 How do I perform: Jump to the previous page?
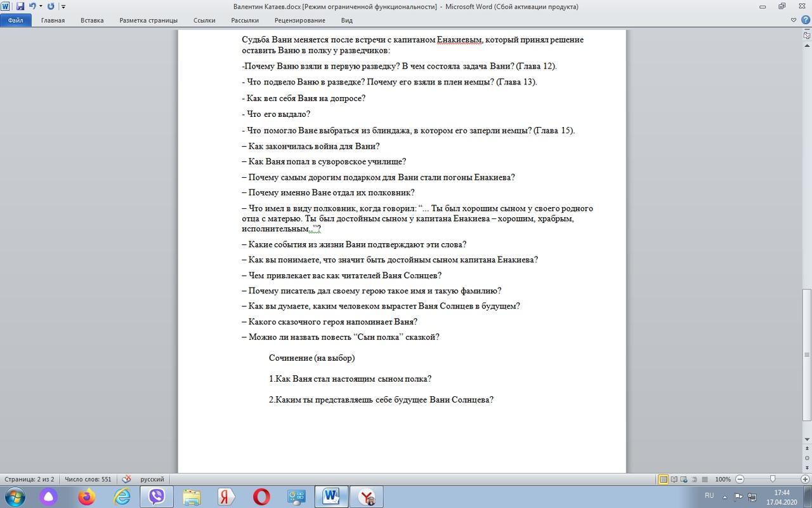coord(807,449)
